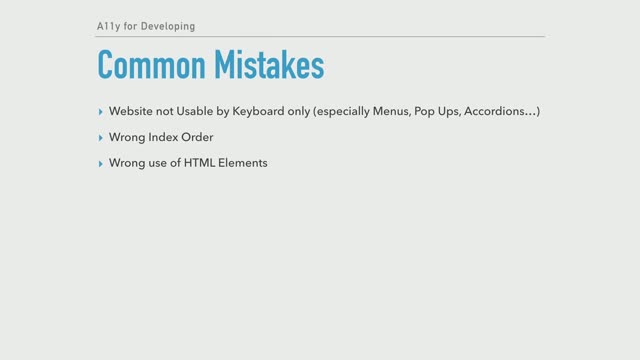The image size is (640, 360).
Task: Click the word Elements in the third bullet
Action: (242, 163)
